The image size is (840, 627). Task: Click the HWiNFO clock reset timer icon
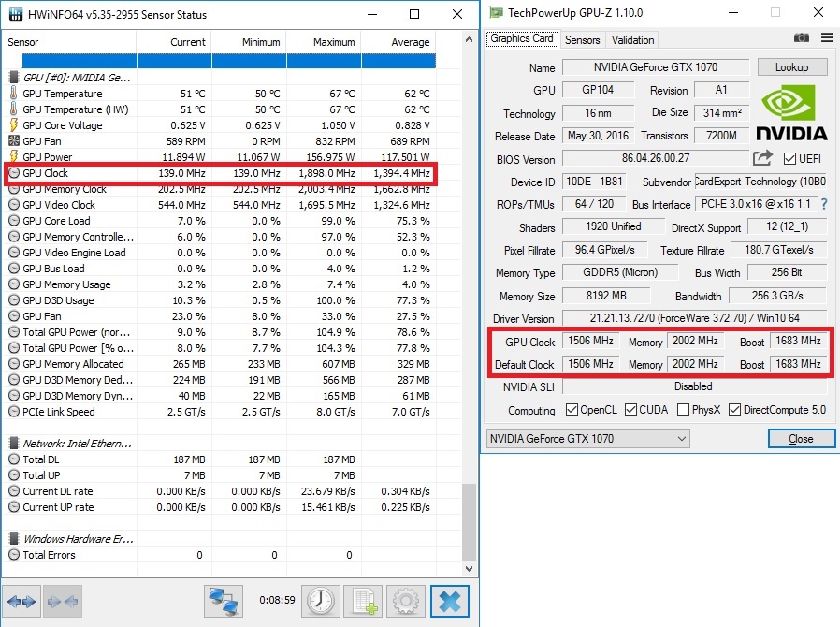point(320,602)
